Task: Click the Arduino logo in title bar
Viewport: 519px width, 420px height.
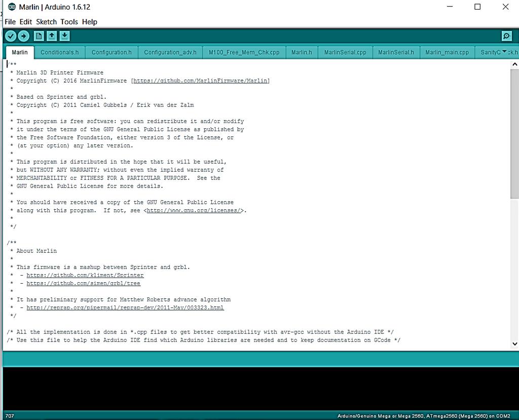Action: pos(12,7)
